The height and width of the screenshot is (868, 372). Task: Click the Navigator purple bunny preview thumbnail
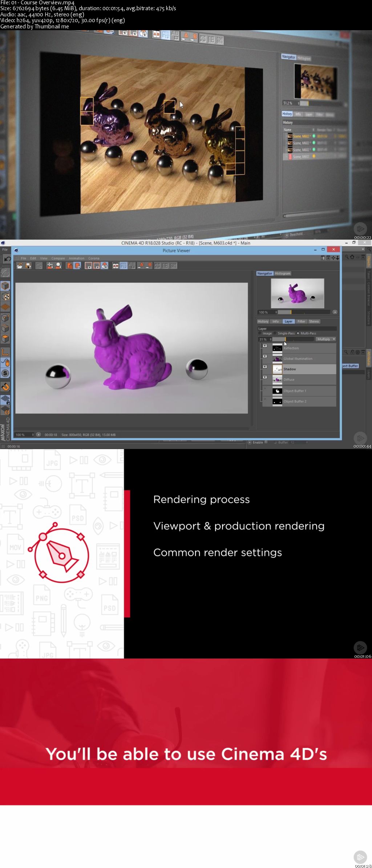point(297,293)
